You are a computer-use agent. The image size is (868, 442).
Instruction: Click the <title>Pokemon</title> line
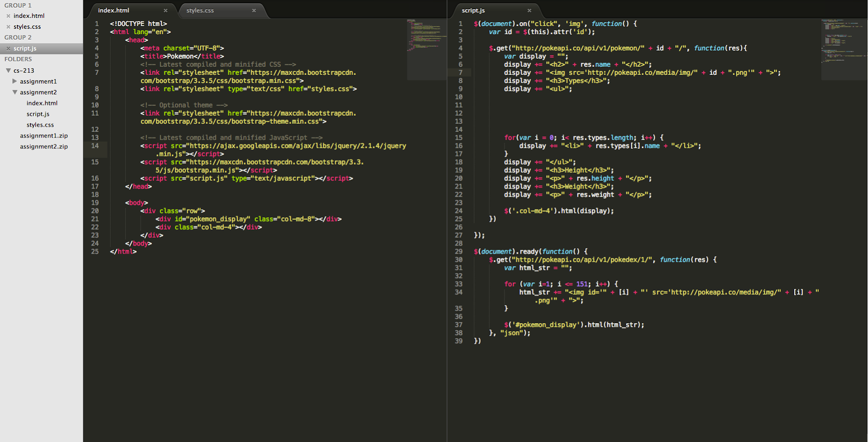[182, 56]
